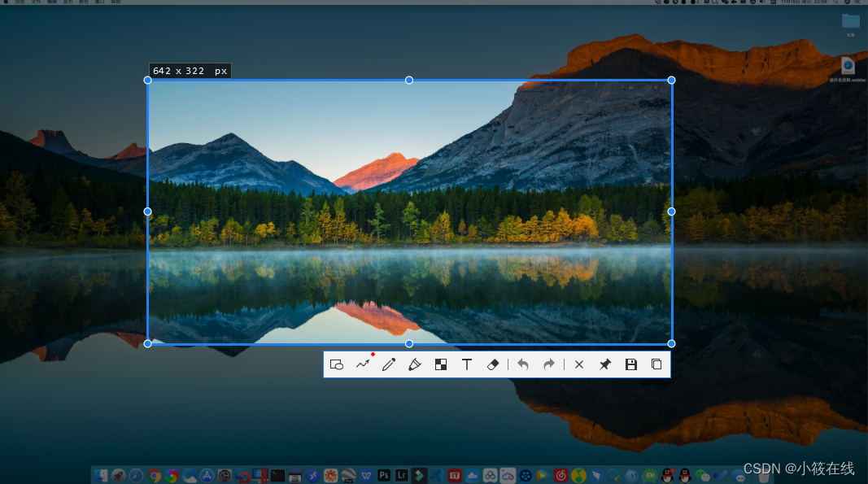Choose the arrow line tool
The width and height of the screenshot is (868, 484).
pos(363,364)
